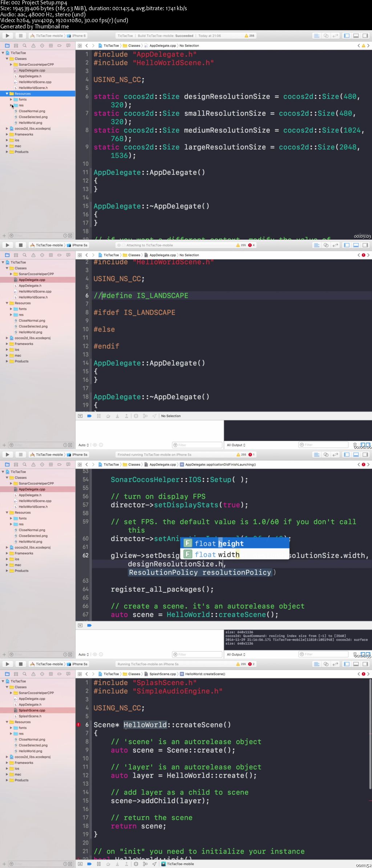The height and width of the screenshot is (868, 372).
Task: Go back in jump bar of Build Succeeded frame
Action: pos(86,45)
